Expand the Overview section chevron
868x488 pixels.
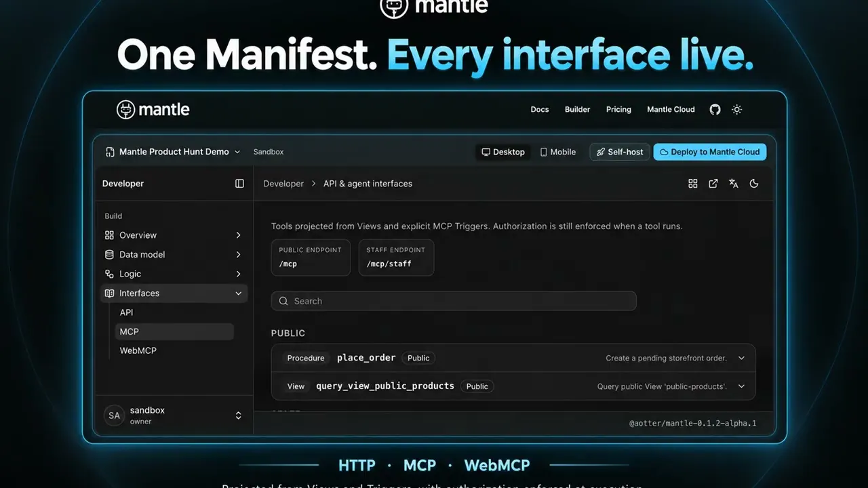(238, 235)
